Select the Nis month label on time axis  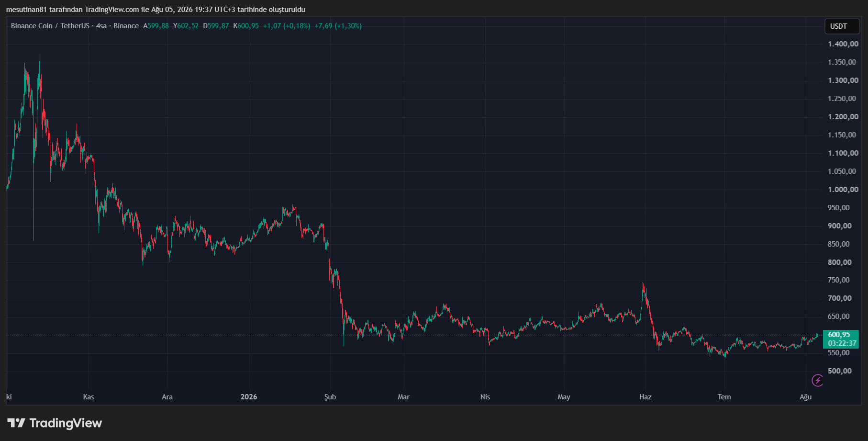click(485, 397)
